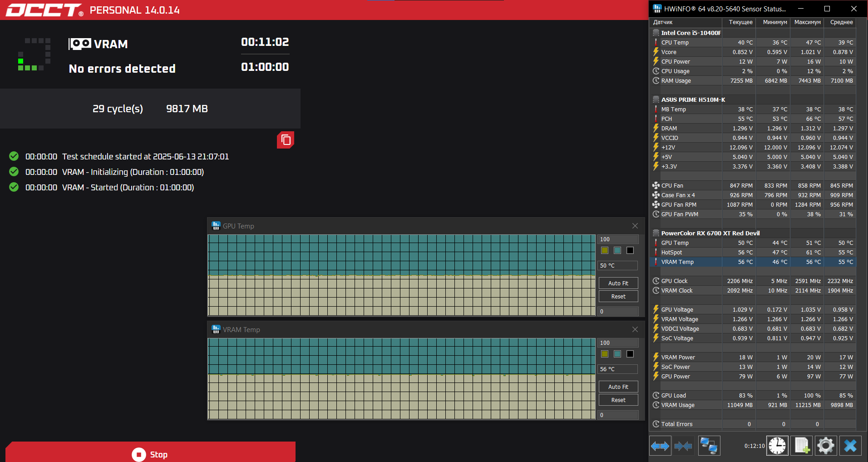The width and height of the screenshot is (868, 462).
Task: Click Auto Fit in the GPU Temp graph
Action: [x=618, y=283]
